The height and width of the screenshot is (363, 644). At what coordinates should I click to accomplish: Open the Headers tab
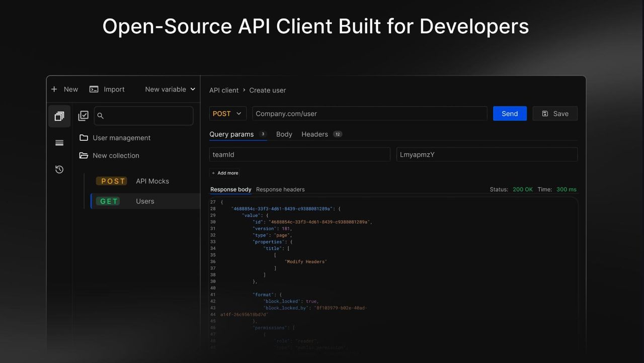(x=314, y=134)
